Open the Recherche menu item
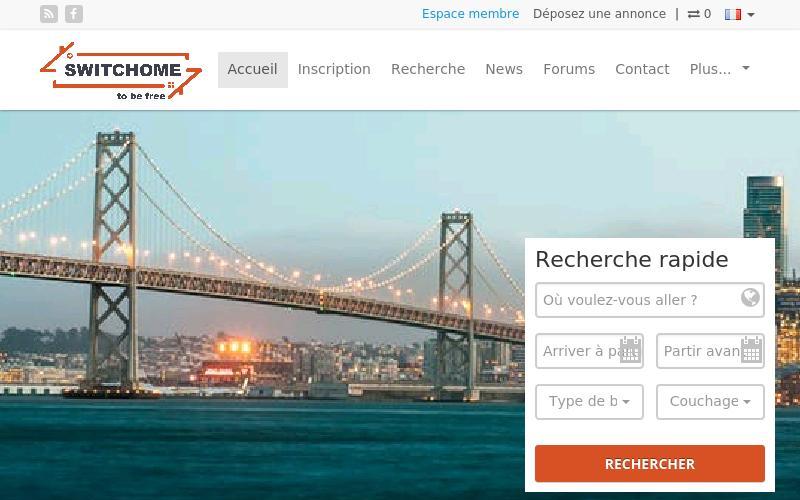This screenshot has height=500, width=800. (428, 69)
